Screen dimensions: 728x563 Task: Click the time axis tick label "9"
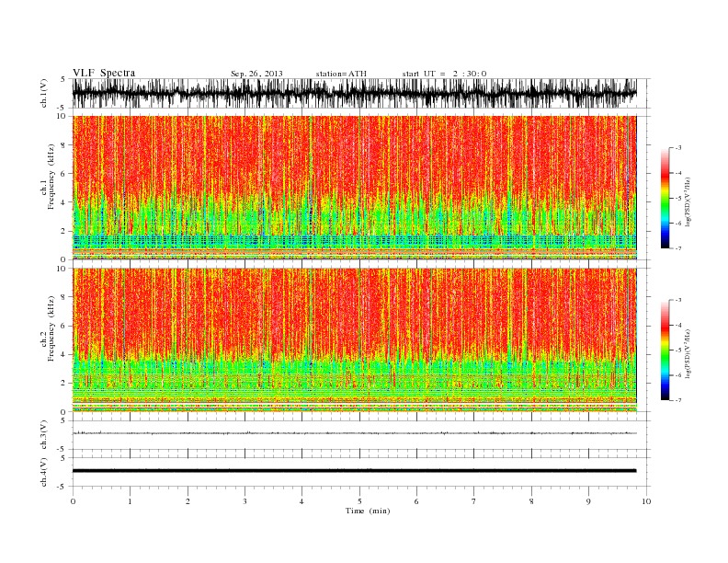click(588, 501)
